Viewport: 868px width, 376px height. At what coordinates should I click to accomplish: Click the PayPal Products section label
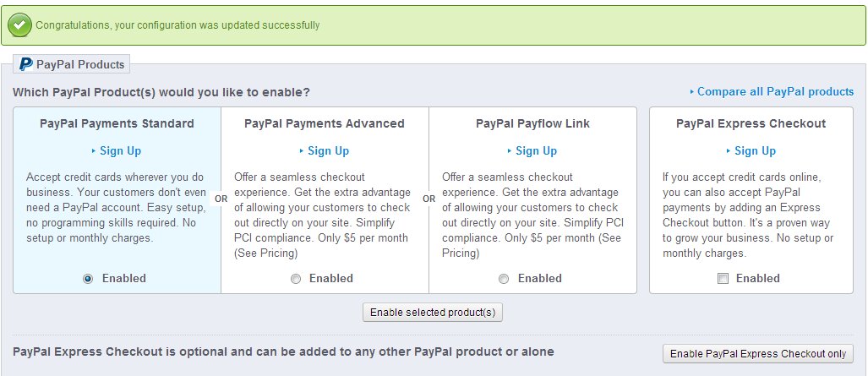pos(80,64)
